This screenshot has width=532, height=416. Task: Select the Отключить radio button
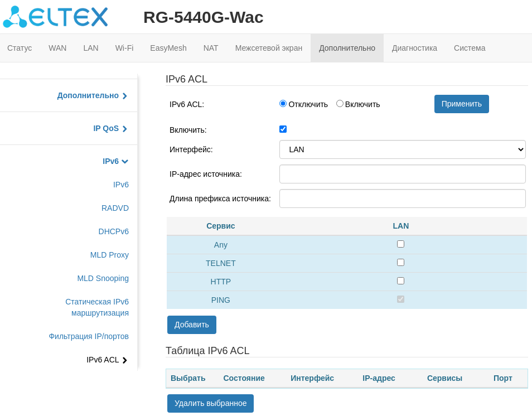pyautogui.click(x=283, y=104)
